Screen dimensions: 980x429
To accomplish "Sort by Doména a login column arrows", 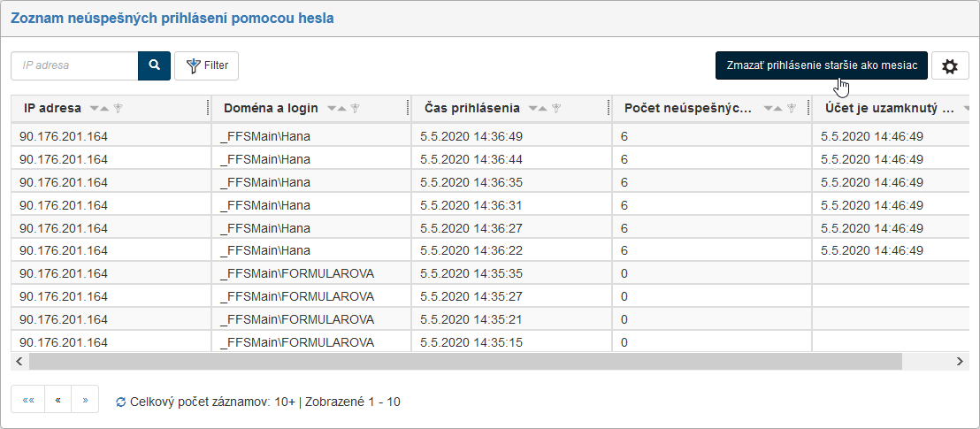I will coord(336,108).
